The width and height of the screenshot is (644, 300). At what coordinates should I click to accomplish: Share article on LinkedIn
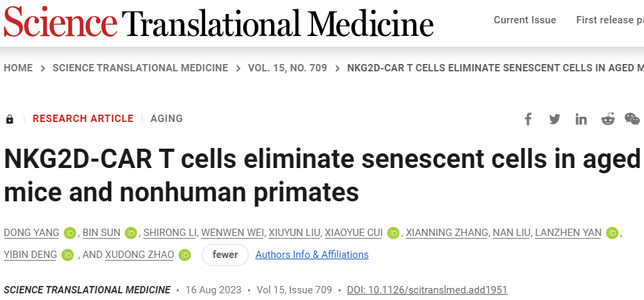pos(581,119)
